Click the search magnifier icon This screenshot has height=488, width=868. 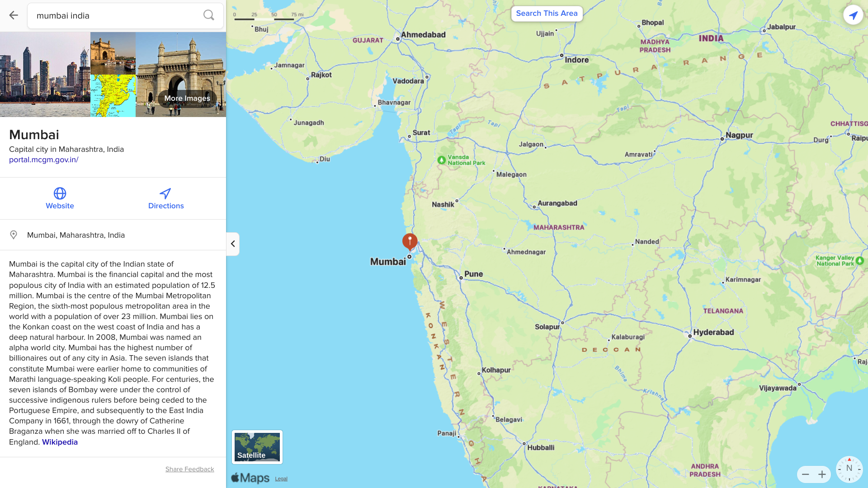[208, 15]
